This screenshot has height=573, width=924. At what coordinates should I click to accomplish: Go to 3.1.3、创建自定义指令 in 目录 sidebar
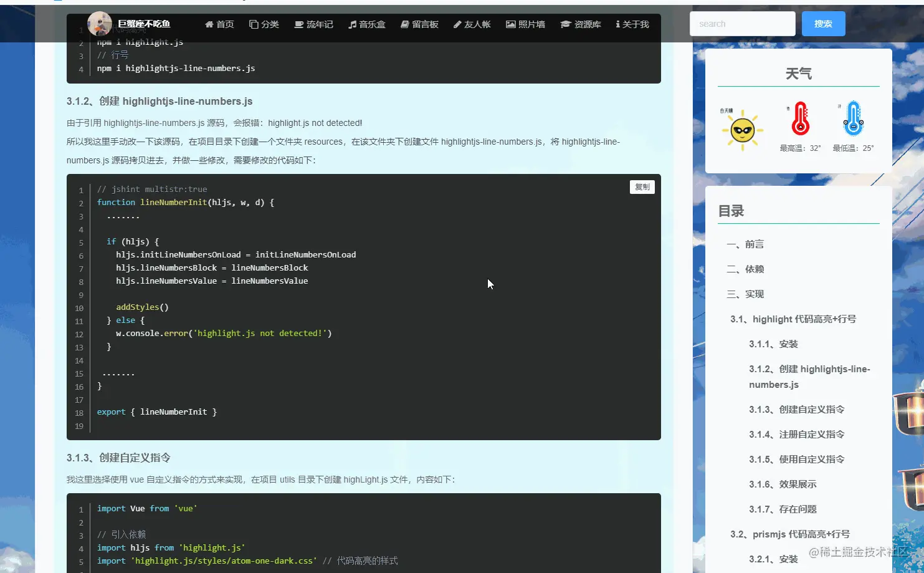point(797,410)
